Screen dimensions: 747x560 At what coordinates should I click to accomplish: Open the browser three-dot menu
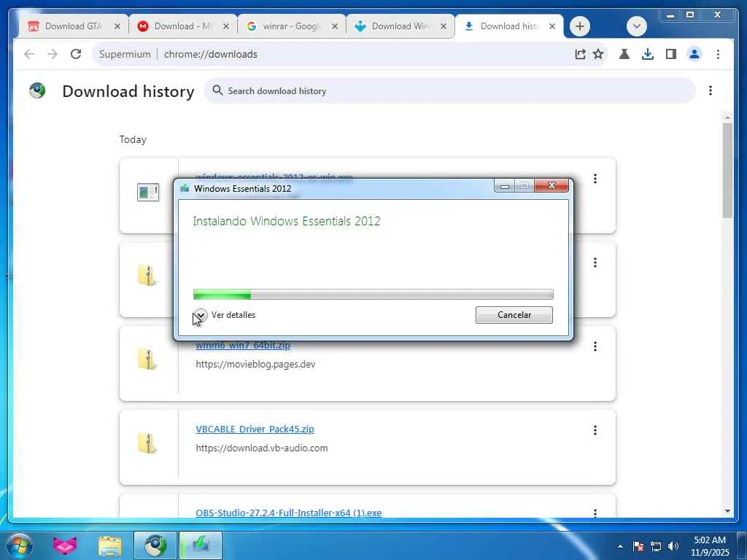point(718,54)
